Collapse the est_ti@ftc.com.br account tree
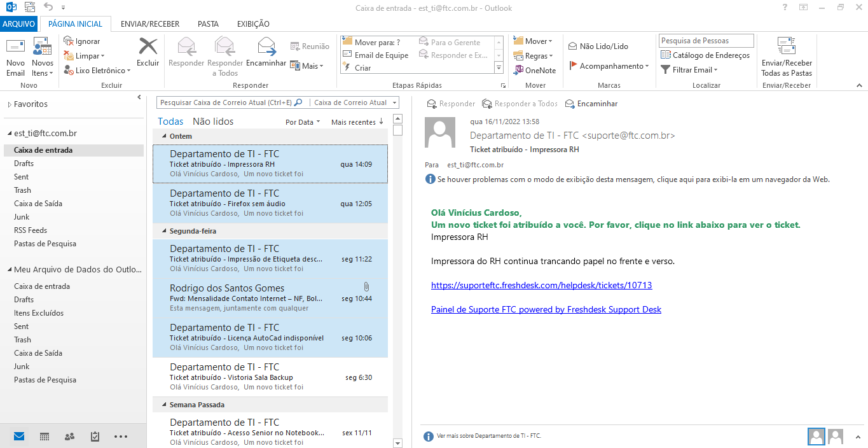The width and height of the screenshot is (868, 448). tap(9, 134)
